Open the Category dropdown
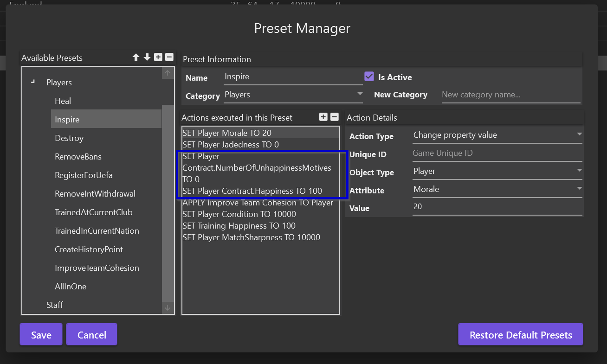This screenshot has width=607, height=364. point(293,95)
